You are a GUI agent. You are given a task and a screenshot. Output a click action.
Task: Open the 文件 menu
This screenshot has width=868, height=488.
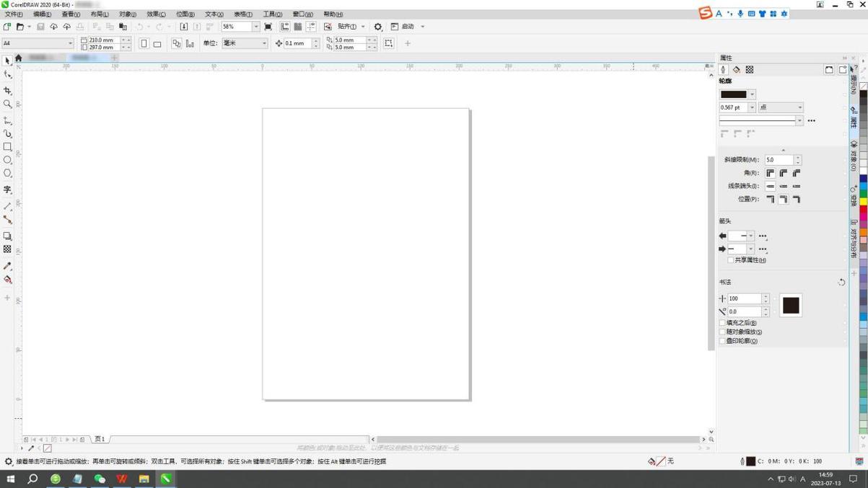(14, 14)
